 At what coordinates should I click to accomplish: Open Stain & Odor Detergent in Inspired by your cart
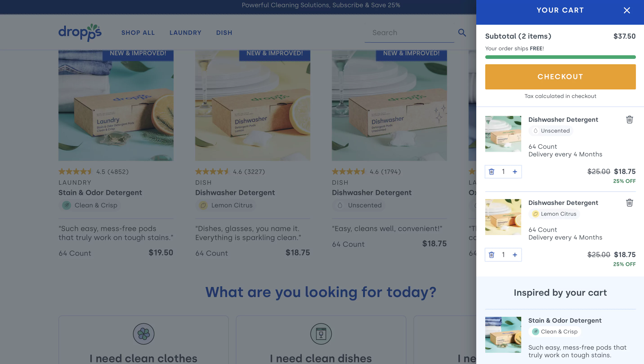tap(565, 320)
